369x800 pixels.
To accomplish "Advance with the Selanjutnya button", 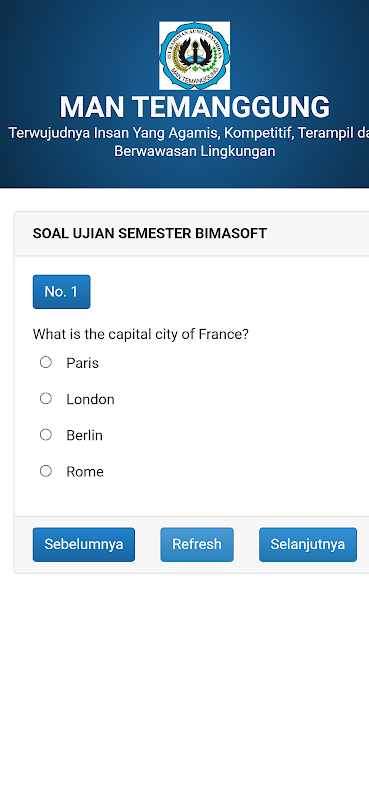I will point(308,544).
